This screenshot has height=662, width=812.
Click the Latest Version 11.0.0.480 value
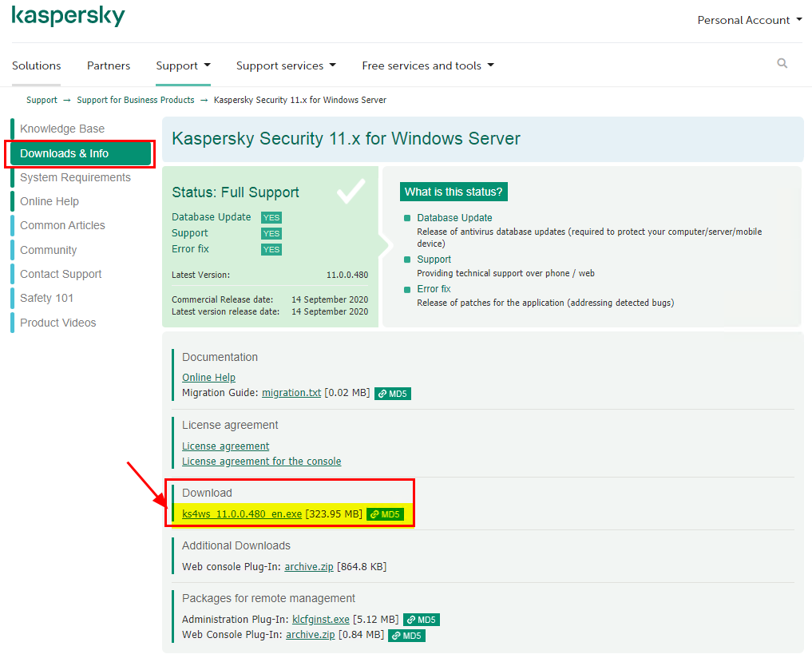coord(347,275)
